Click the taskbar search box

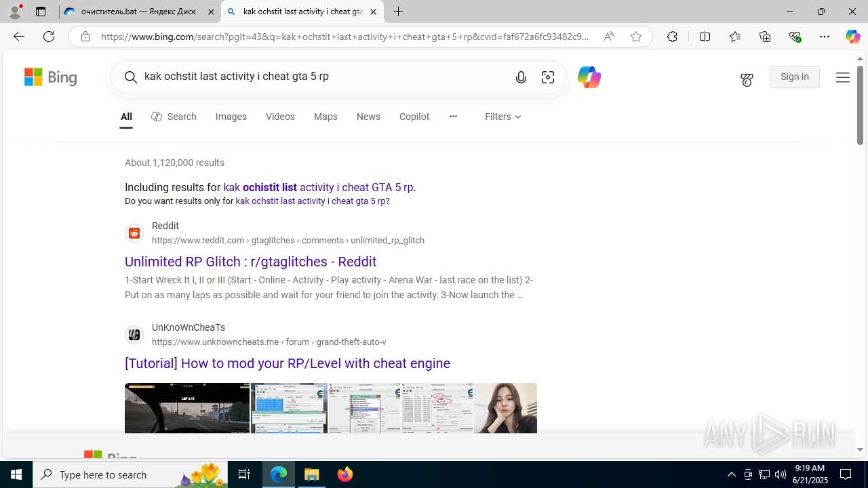point(130,474)
